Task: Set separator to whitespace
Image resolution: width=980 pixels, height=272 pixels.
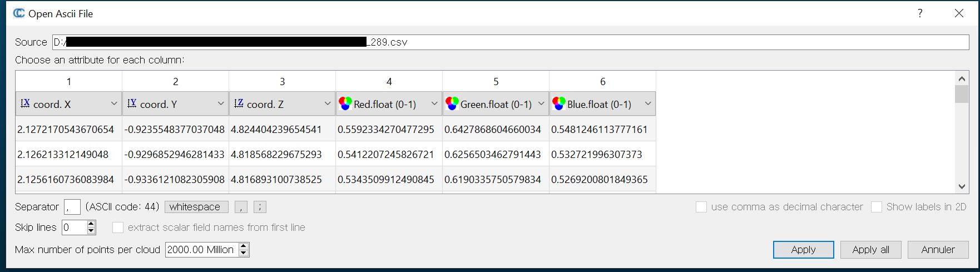Action: (196, 207)
